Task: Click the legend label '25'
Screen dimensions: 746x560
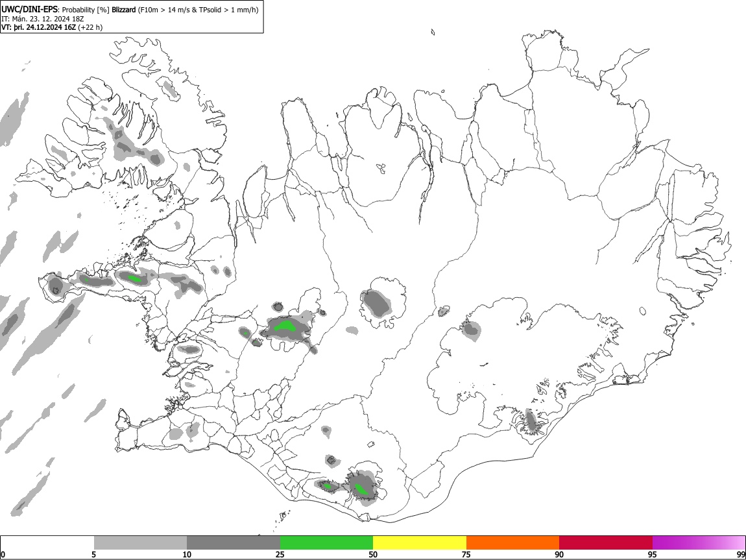Action: pos(280,554)
